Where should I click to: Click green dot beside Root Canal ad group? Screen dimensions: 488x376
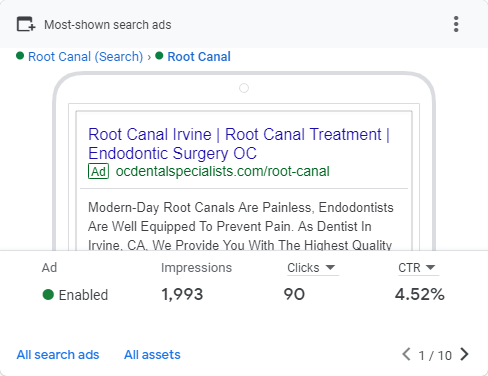click(159, 56)
